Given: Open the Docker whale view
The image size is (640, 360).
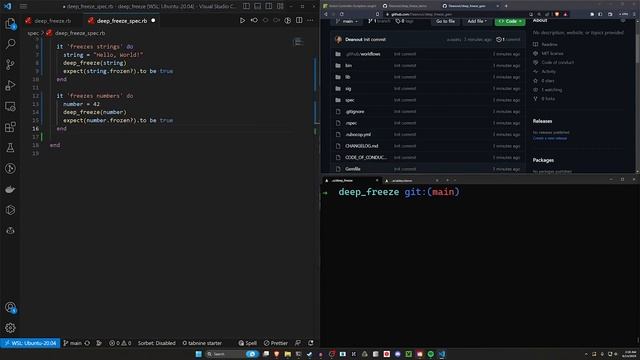Looking at the screenshot, I should [11, 189].
